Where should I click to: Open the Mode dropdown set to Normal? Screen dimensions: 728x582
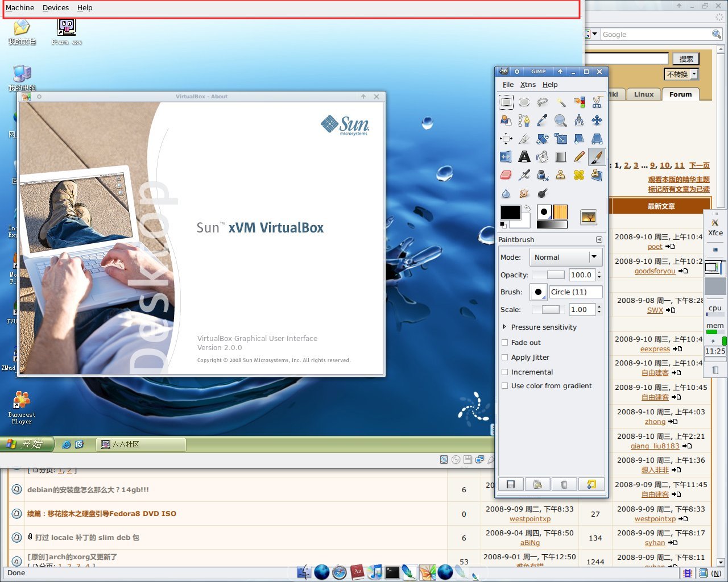pyautogui.click(x=565, y=257)
